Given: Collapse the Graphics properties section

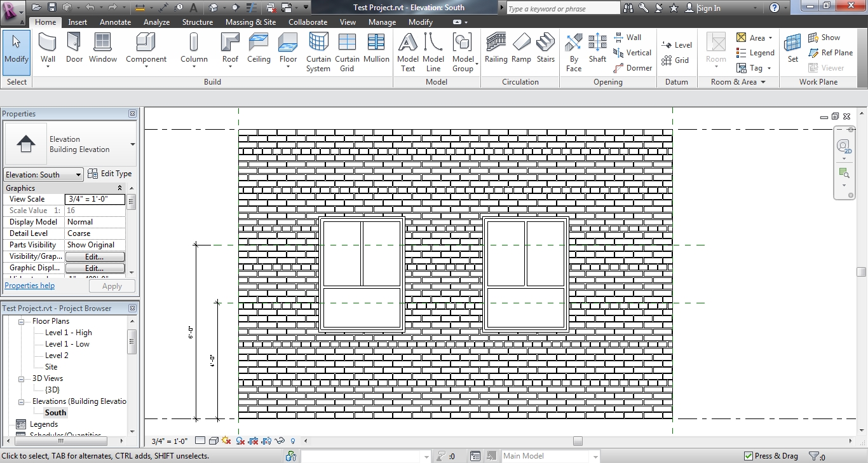Looking at the screenshot, I should [x=119, y=188].
